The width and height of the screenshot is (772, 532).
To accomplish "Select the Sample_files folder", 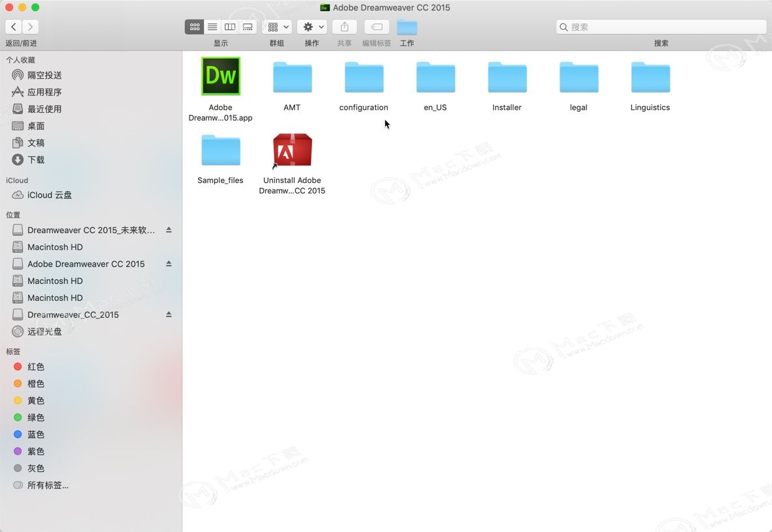I will coord(221,150).
